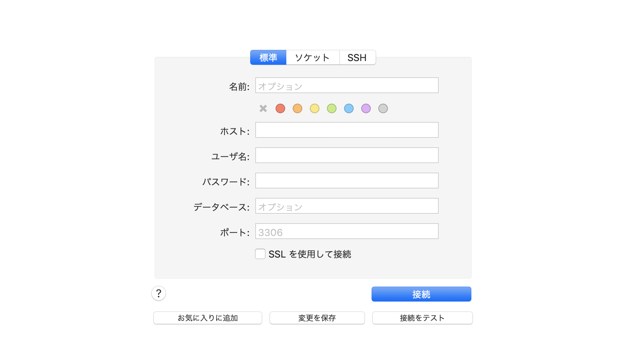Viewport: 627px width, 364px height.
Task: Choose the orange color label
Action: [297, 108]
